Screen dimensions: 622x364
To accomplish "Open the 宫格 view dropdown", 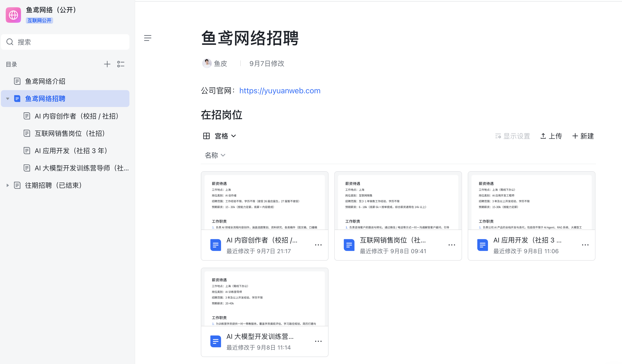I will (219, 136).
